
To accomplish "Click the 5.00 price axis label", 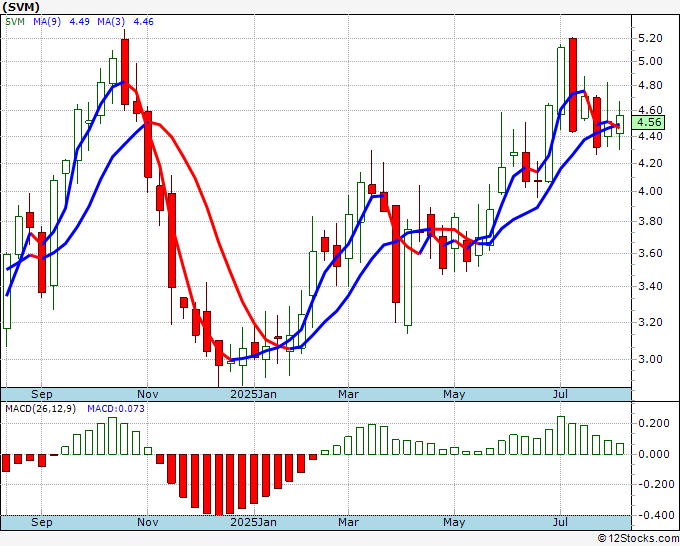I will 650,61.
